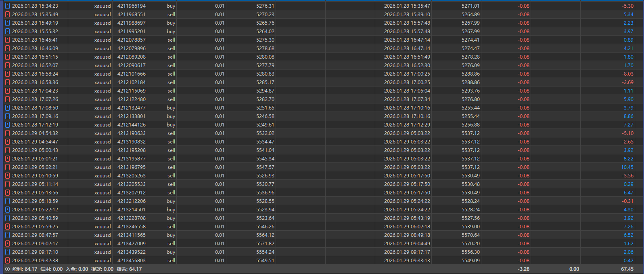Screen dimensions: 644x274
Task: Select the icon beside 2026.01.29 05:02:21
Action: click(7, 167)
